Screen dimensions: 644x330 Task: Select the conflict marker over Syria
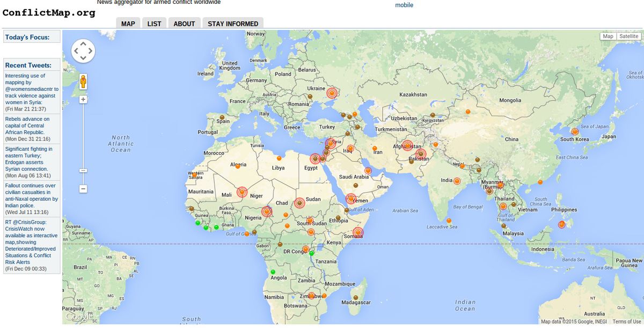coord(330,143)
